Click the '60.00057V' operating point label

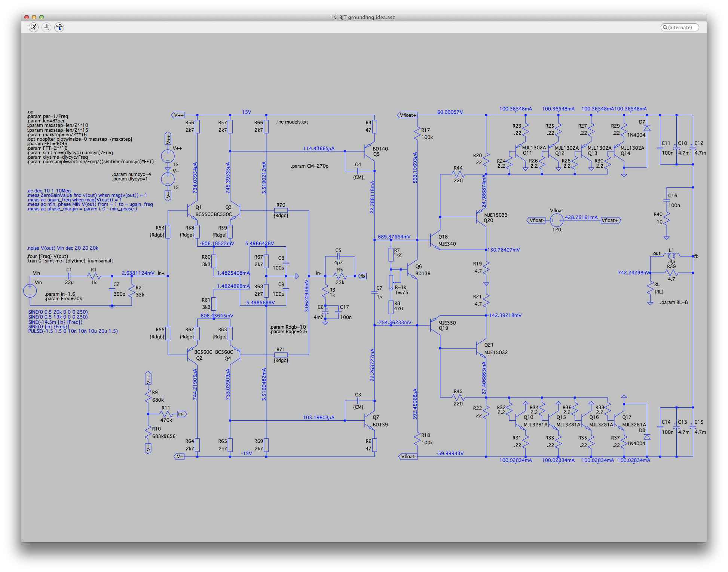click(x=450, y=112)
